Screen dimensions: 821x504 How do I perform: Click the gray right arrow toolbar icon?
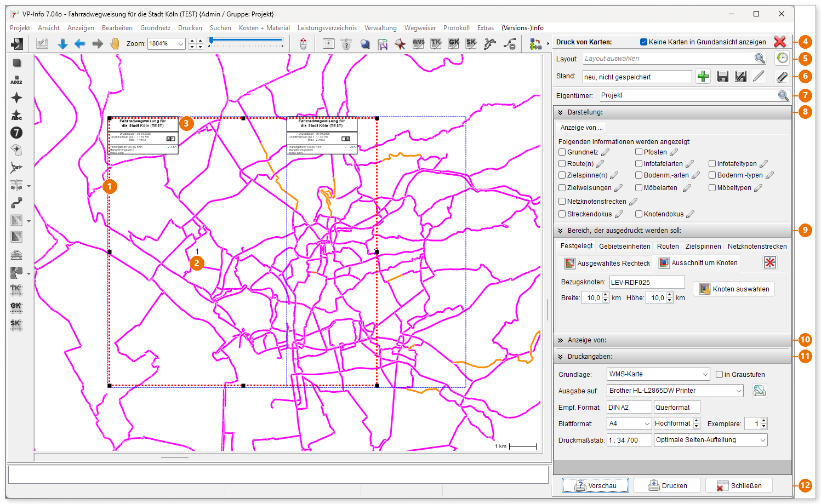98,44
